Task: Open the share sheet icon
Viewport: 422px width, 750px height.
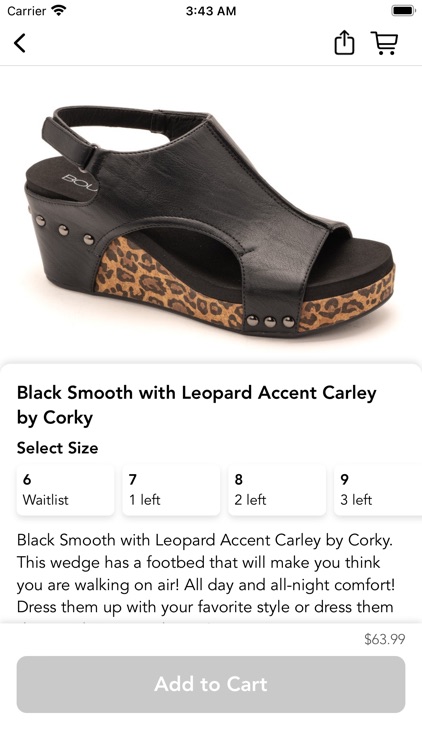Action: 344,43
